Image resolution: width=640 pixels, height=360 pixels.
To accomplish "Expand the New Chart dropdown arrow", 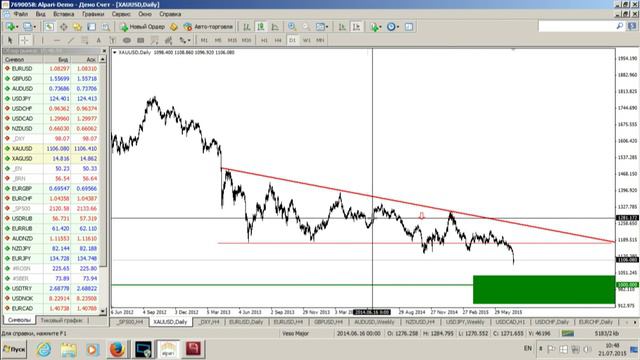I will 17,27.
